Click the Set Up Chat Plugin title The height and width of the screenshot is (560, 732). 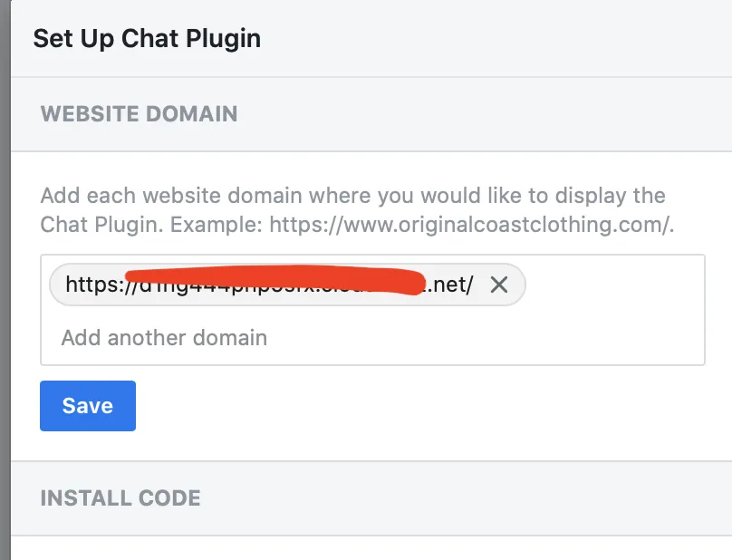(147, 39)
